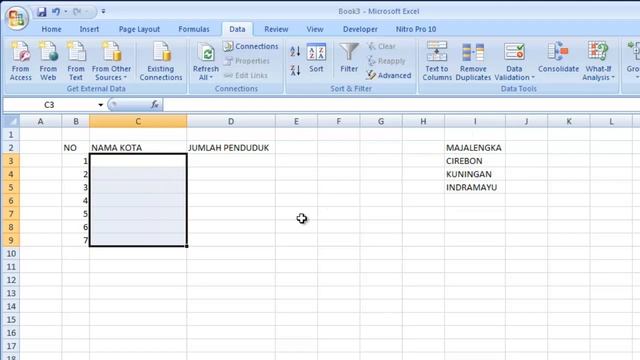Import data From Text
The width and height of the screenshot is (640, 360).
pos(76,61)
